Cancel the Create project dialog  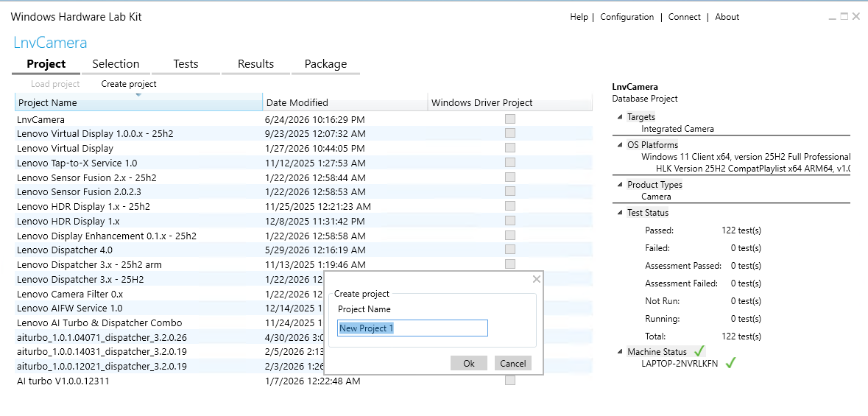click(512, 364)
